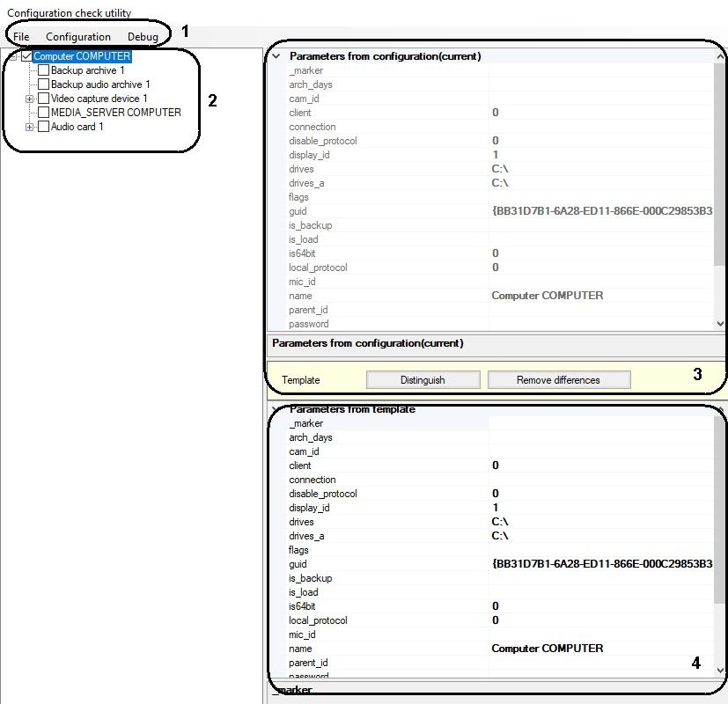Check the Backup archive 1 checkbox

(43, 70)
